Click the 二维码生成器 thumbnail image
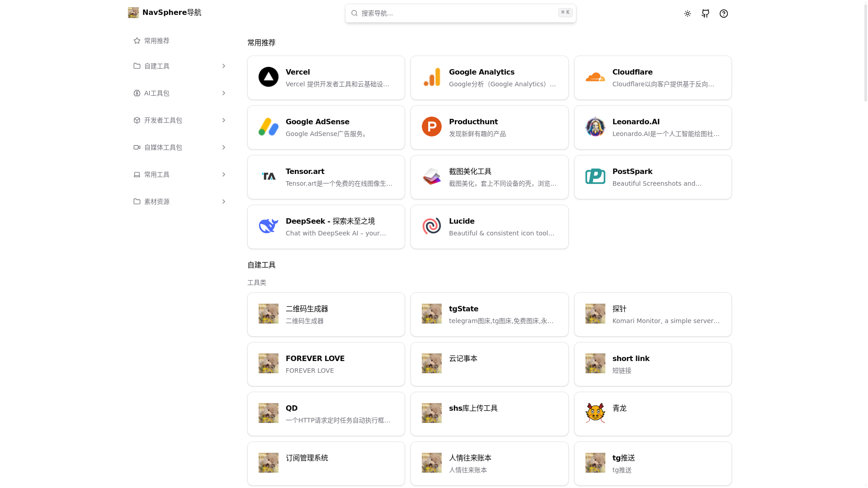Screen dimensions: 868x488 tap(269, 314)
